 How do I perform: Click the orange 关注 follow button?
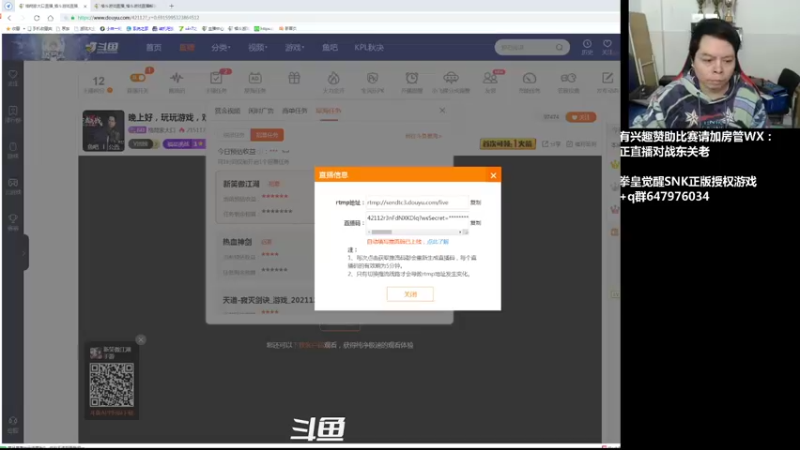pos(581,117)
